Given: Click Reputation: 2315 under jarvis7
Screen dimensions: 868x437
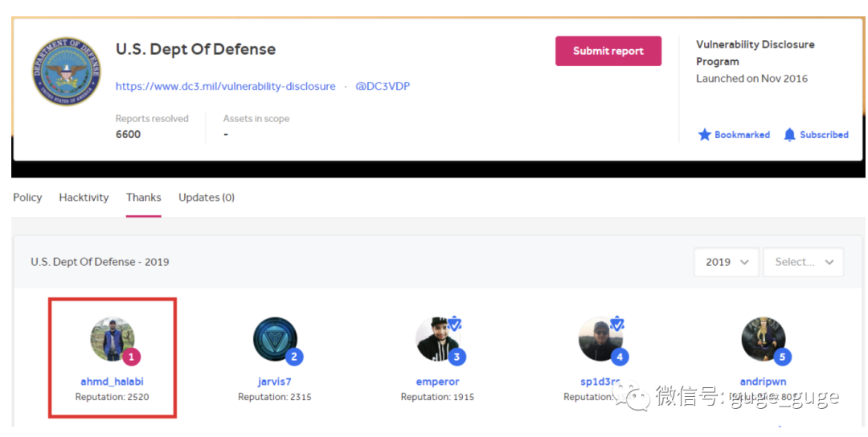Looking at the screenshot, I should 275,397.
